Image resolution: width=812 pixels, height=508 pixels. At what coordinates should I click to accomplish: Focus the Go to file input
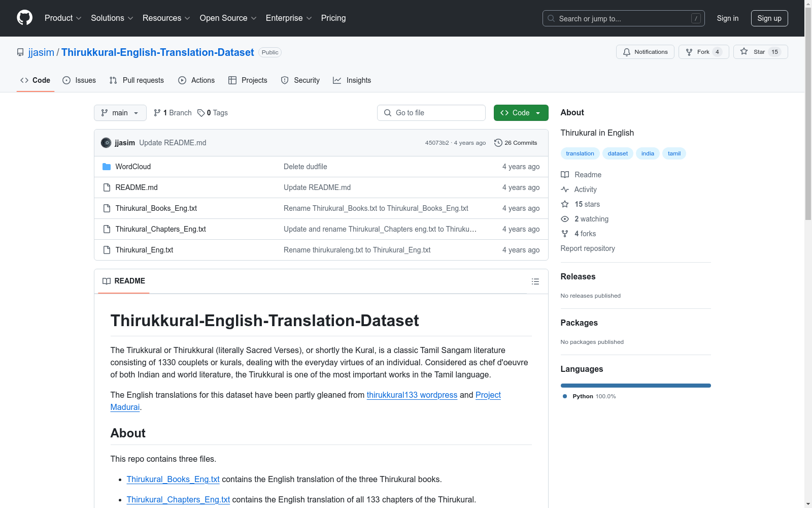(x=431, y=113)
